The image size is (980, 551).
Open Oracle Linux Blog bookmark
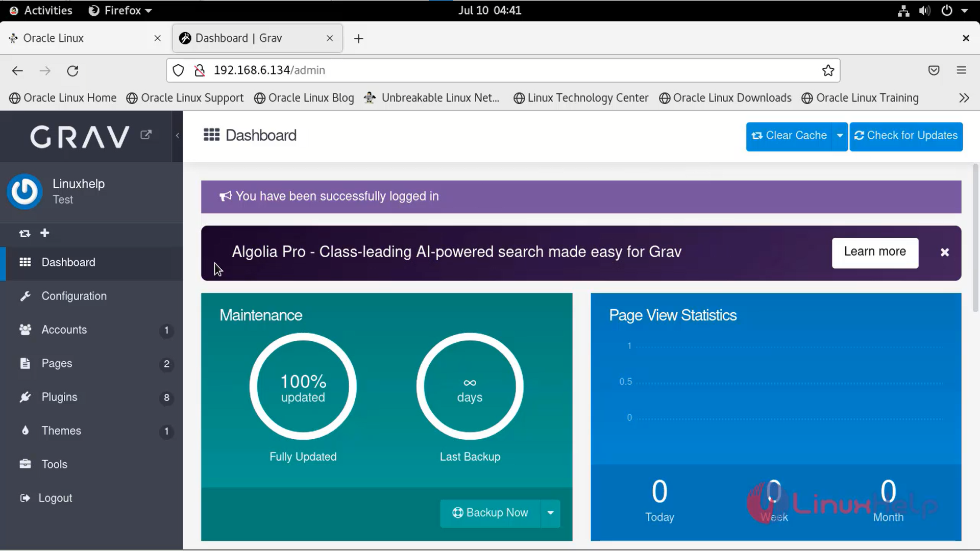[x=304, y=98]
